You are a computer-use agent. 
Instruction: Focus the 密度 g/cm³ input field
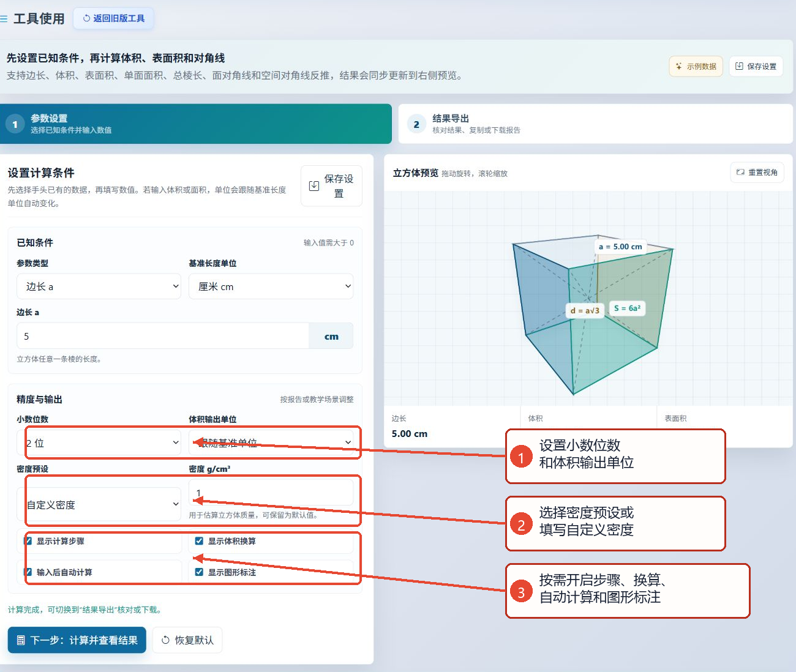[271, 492]
